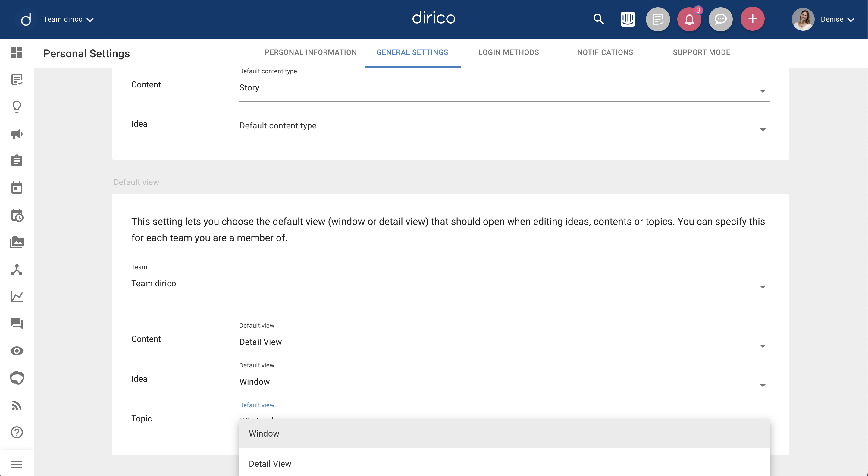This screenshot has height=476, width=868.
Task: Open the Denise user menu
Action: coord(838,19)
